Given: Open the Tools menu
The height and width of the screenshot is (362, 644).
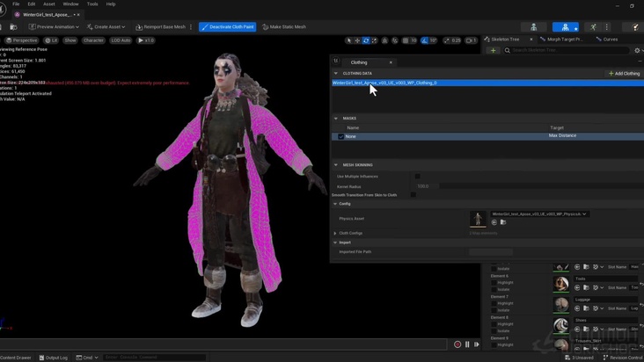Looking at the screenshot, I should coord(92,4).
